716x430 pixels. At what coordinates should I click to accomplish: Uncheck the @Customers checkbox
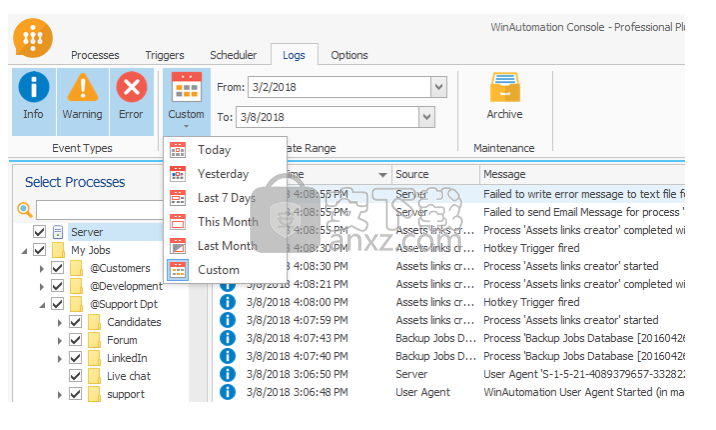coord(58,268)
